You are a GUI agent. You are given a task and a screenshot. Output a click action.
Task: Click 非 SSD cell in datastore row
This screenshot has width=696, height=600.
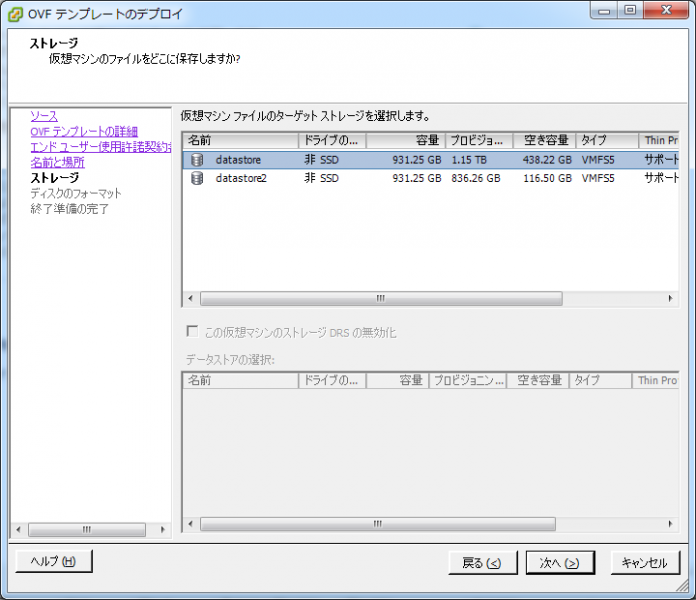coord(321,160)
